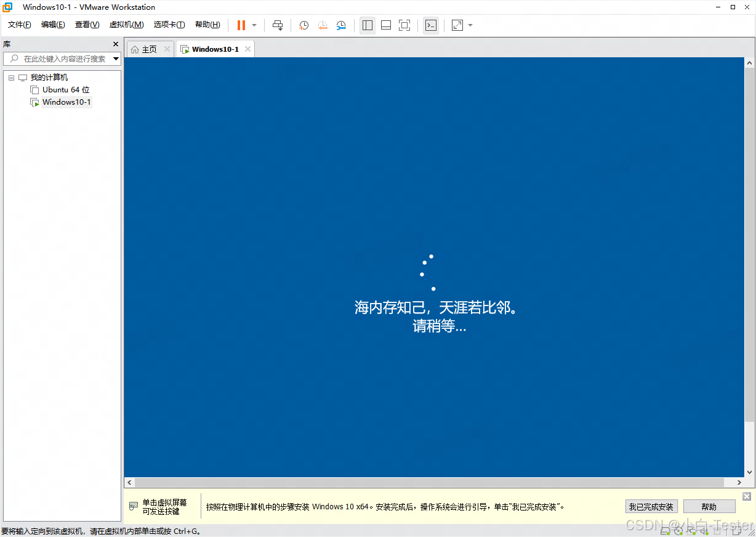The image size is (756, 537).
Task: Click the VM icon on the Windows10-1 tab
Action: pos(185,49)
